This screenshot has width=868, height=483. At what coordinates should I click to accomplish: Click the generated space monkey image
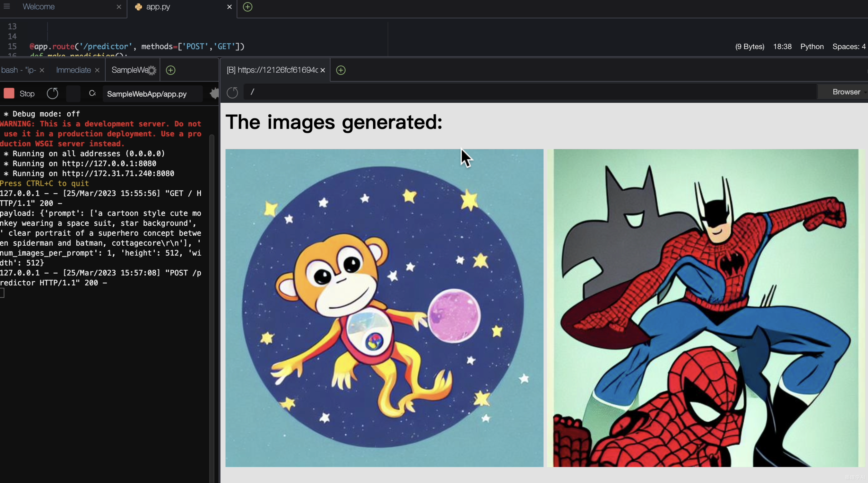[384, 308]
